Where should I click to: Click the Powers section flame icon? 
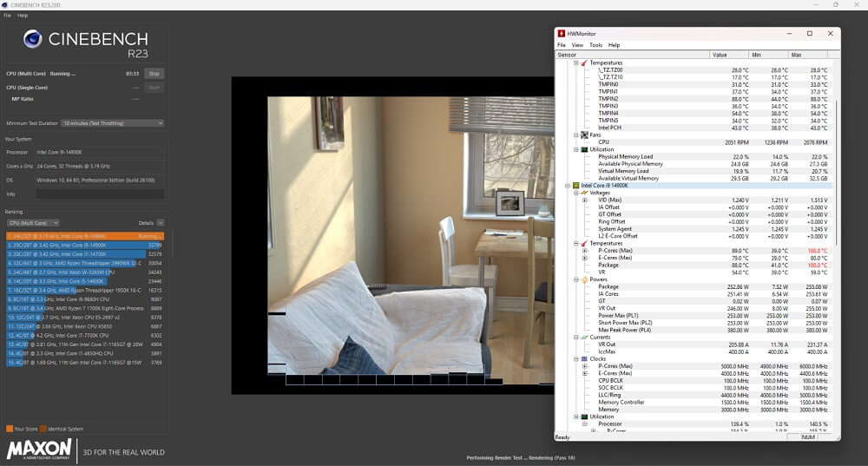pyautogui.click(x=584, y=279)
